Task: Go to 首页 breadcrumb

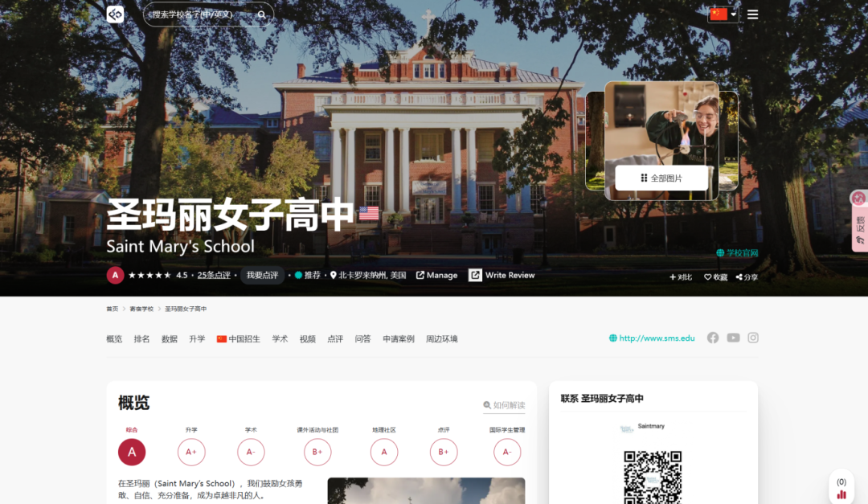Action: (113, 309)
